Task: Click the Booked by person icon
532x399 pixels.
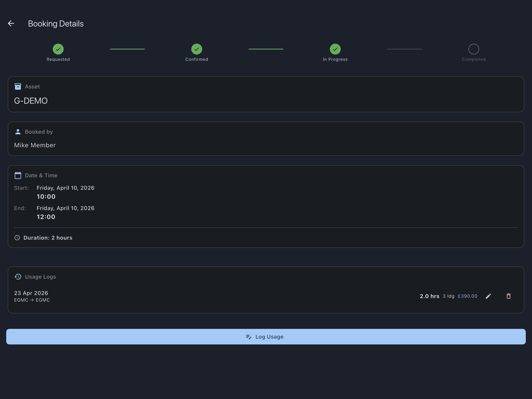Action: click(x=18, y=132)
